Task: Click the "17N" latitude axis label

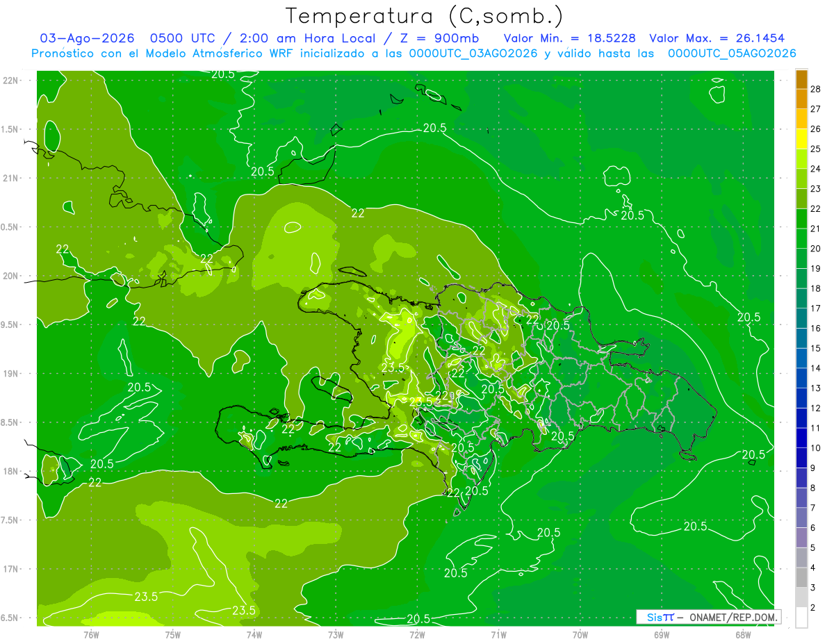Action: click(10, 570)
